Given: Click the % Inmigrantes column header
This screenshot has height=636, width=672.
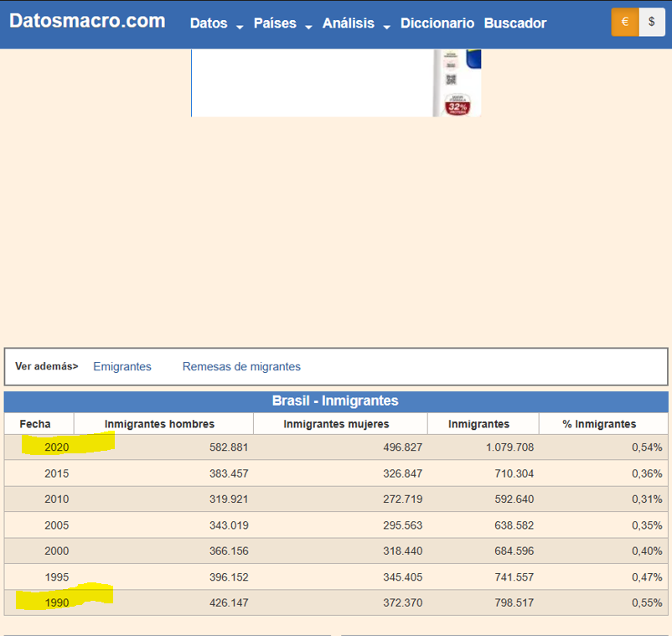Looking at the screenshot, I should pos(599,424).
